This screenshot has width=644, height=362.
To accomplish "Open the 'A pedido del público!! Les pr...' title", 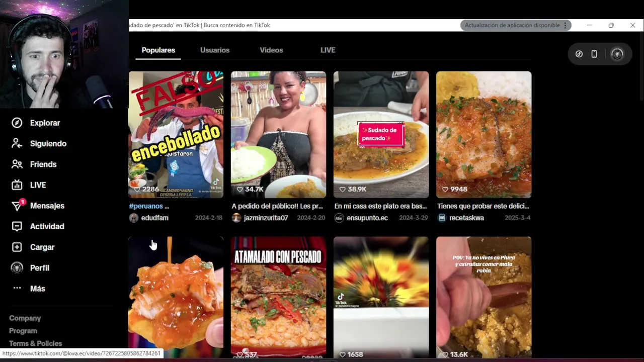I will 277,206.
